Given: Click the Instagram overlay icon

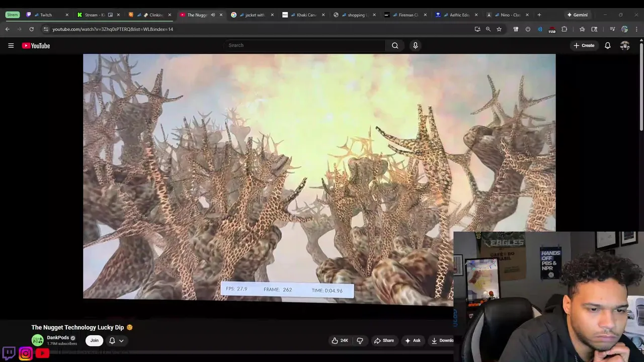Looking at the screenshot, I should pos(26,353).
